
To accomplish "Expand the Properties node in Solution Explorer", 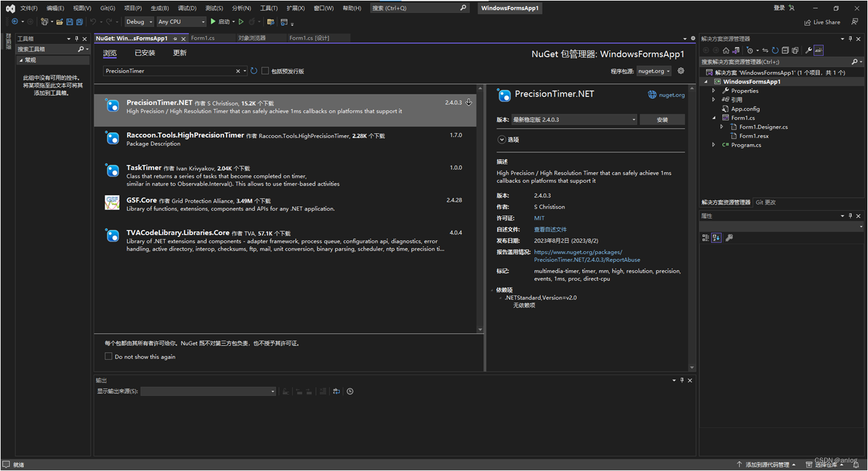I will coord(713,91).
